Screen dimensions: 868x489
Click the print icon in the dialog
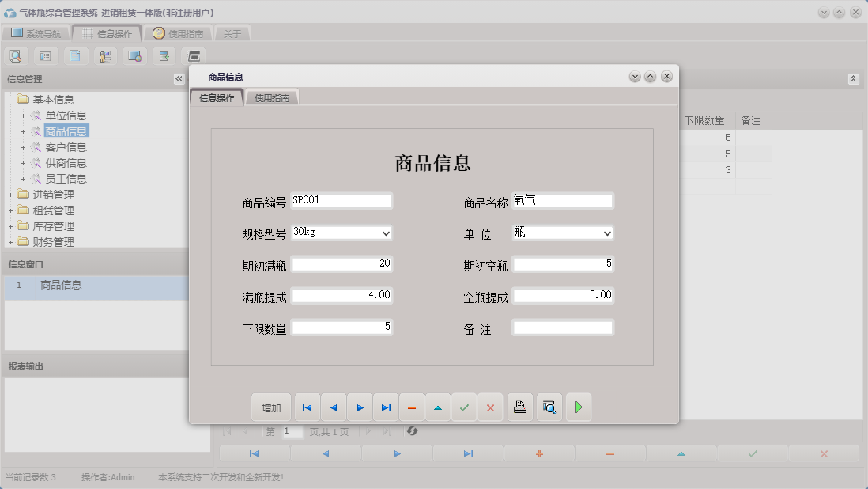[519, 407]
